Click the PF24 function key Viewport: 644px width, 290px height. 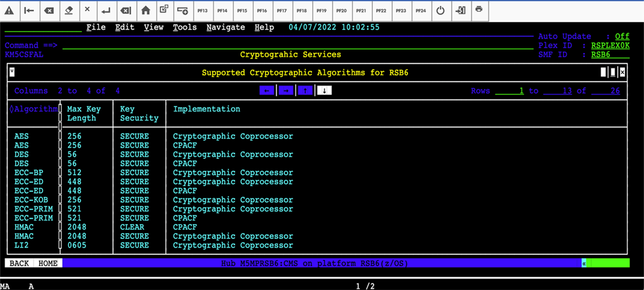(x=421, y=10)
